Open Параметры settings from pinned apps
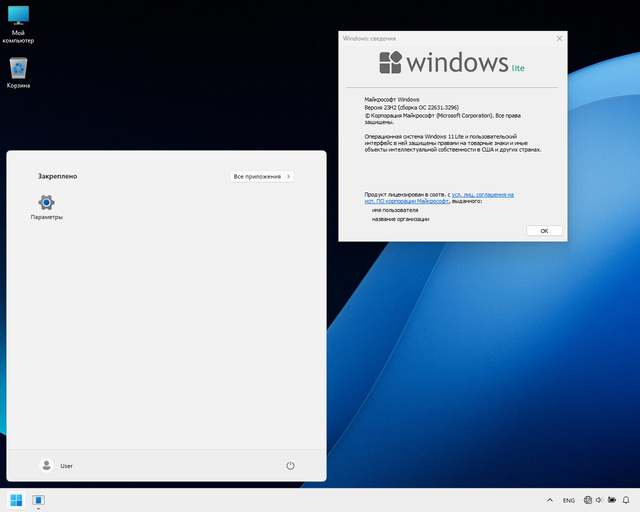 (47, 207)
